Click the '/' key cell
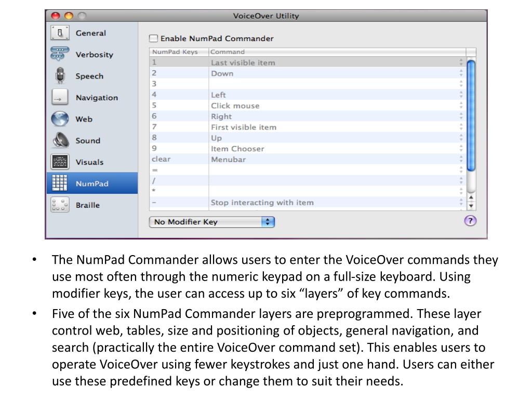Image resolution: width=532 pixels, height=399 pixels. coord(179,180)
